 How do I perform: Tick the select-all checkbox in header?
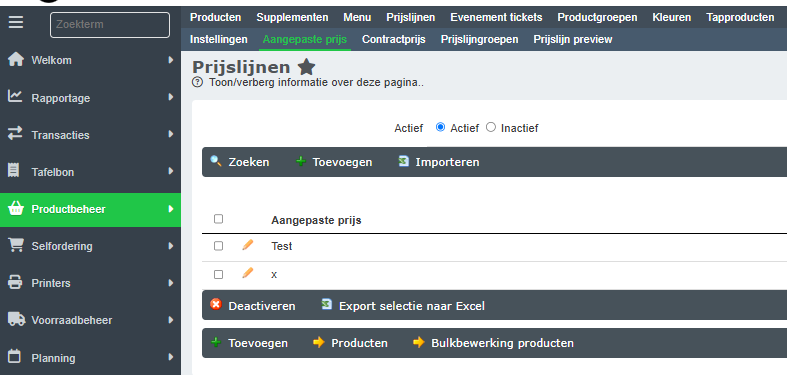(218, 219)
